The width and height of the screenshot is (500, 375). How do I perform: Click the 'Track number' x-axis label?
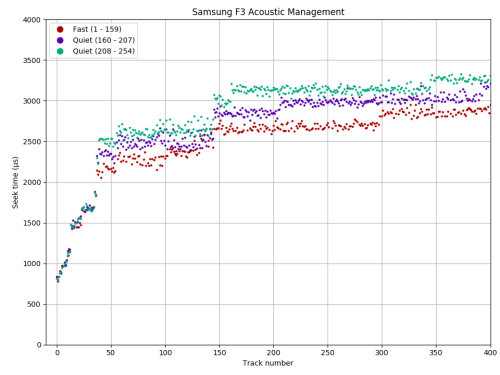tap(268, 363)
